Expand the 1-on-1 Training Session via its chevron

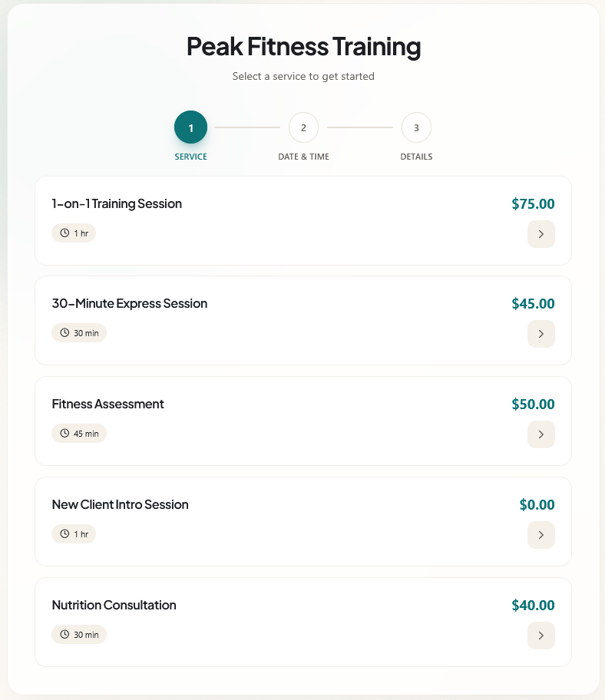tap(541, 234)
